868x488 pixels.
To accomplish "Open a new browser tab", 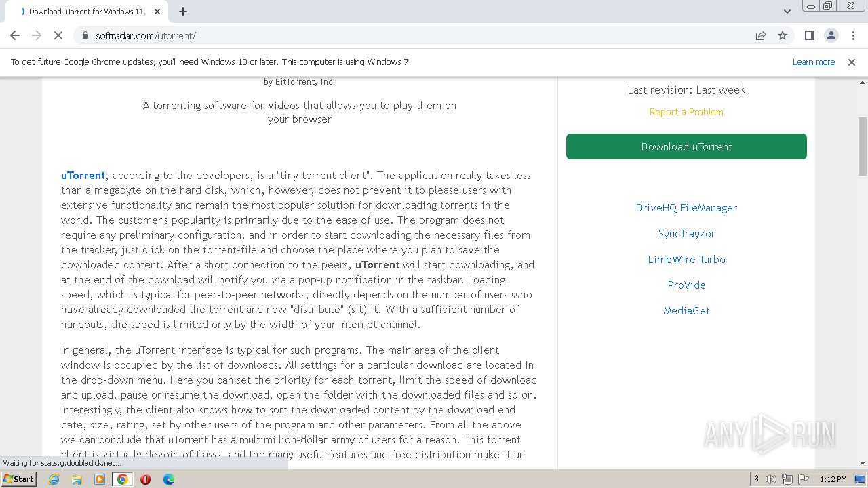I will (183, 12).
